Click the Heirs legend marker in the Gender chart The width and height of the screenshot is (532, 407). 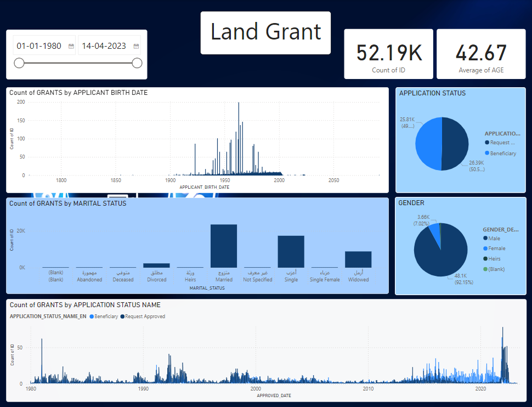485,259
